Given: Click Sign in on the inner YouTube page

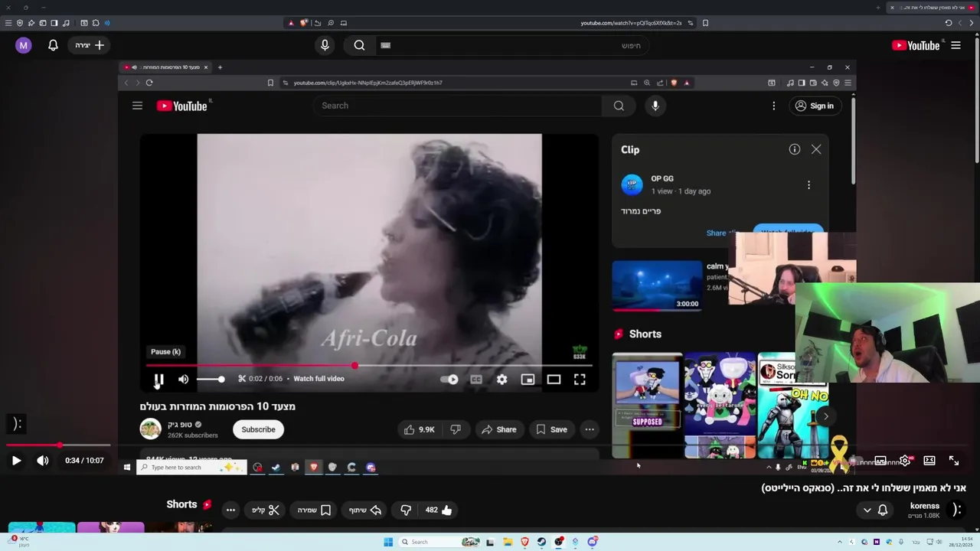Looking at the screenshot, I should (x=814, y=106).
